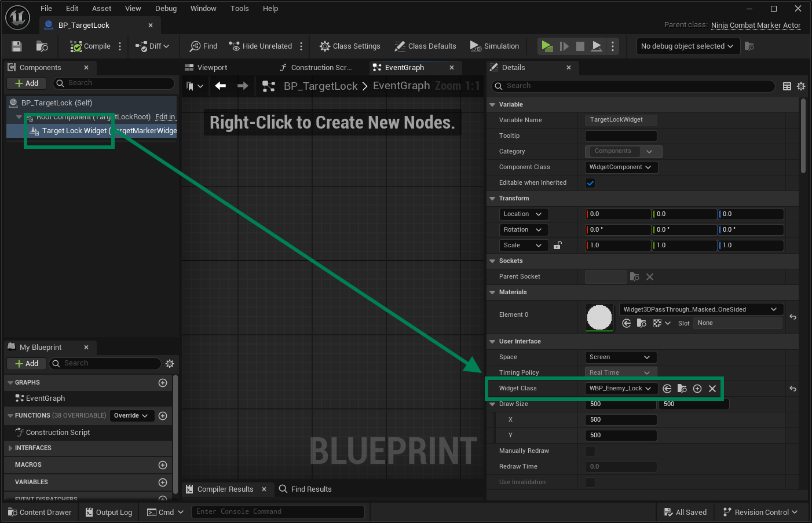Click the Element 0 material preview swatch

[x=599, y=317]
